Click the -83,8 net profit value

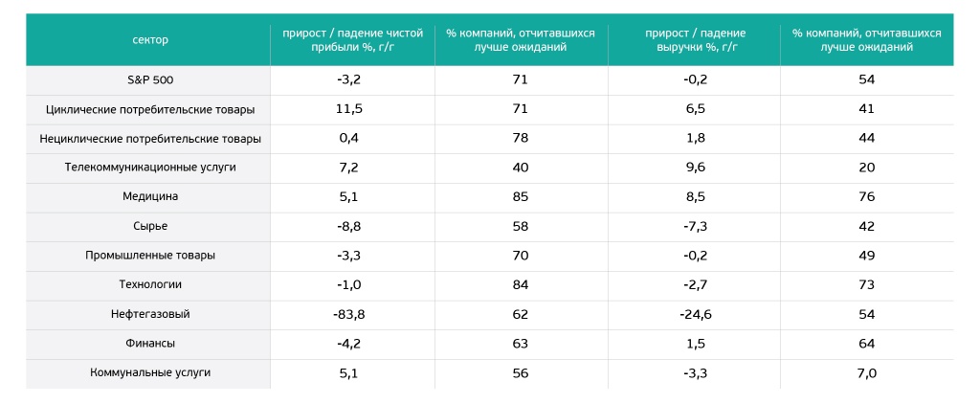point(348,314)
